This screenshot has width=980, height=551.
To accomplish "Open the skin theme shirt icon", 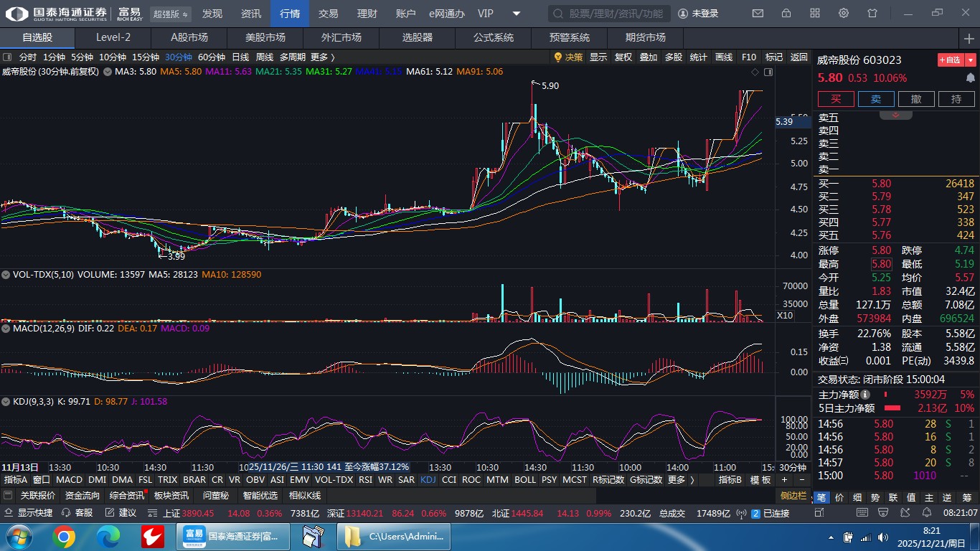I will pos(872,14).
